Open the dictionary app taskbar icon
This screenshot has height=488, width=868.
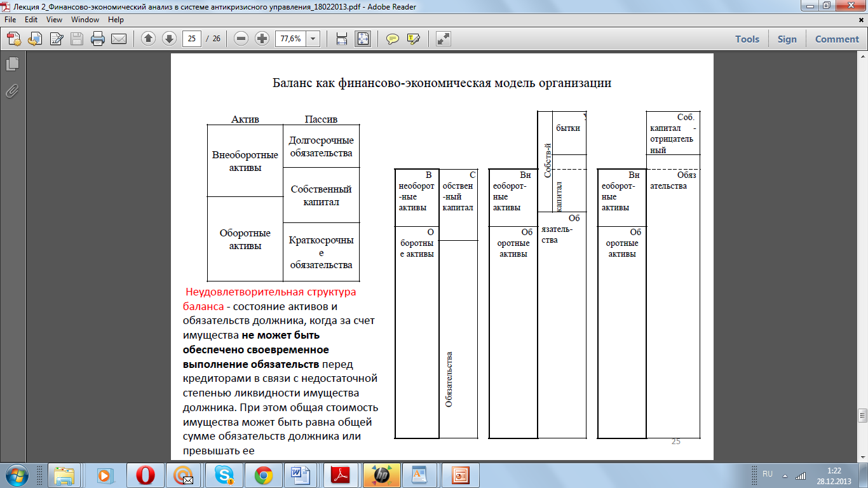pyautogui.click(x=419, y=475)
